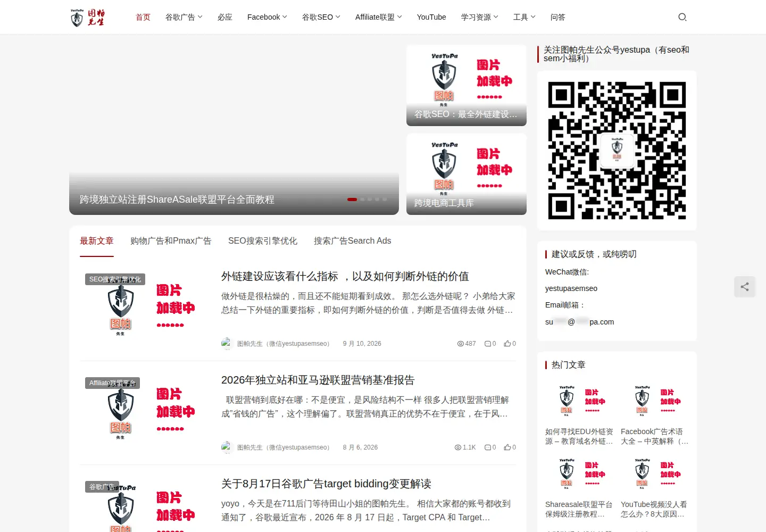This screenshot has width=766, height=532.
Task: Click views eye icon showing 487
Action: point(461,344)
